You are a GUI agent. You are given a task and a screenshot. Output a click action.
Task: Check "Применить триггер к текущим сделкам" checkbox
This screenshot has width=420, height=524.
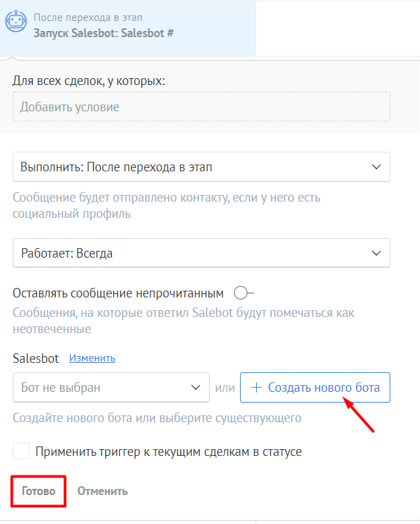(x=22, y=451)
